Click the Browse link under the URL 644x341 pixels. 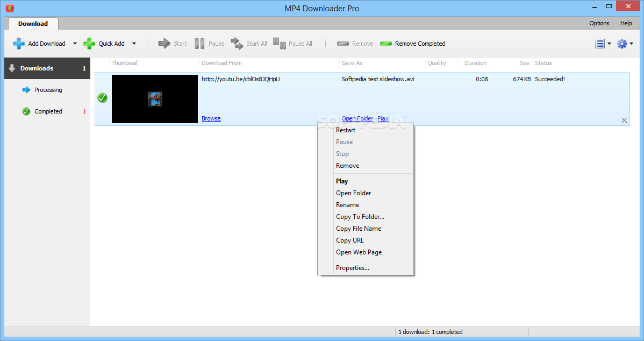pos(211,118)
